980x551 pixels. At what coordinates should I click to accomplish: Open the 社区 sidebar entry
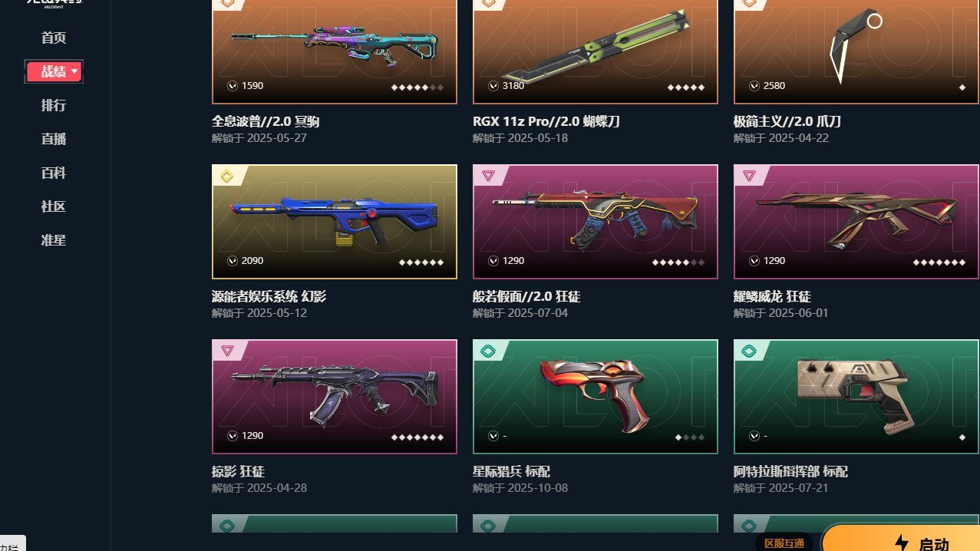[54, 206]
